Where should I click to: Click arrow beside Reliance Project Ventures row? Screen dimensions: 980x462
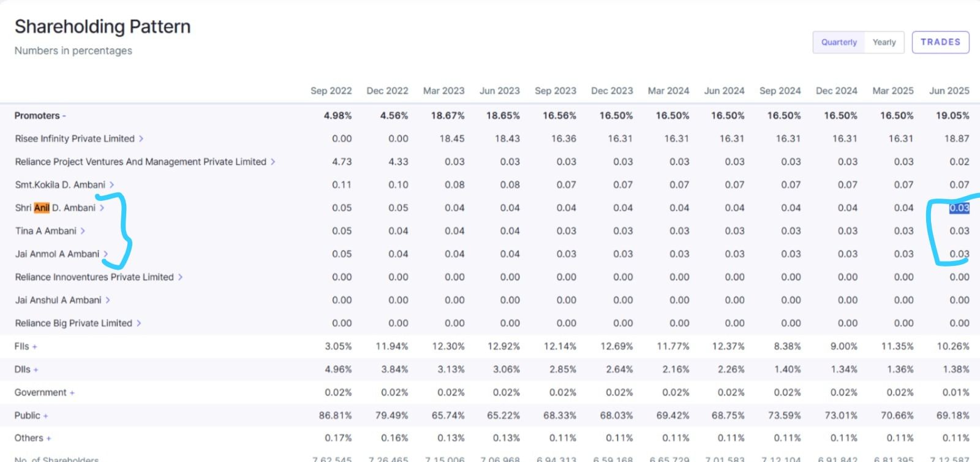[x=273, y=162]
